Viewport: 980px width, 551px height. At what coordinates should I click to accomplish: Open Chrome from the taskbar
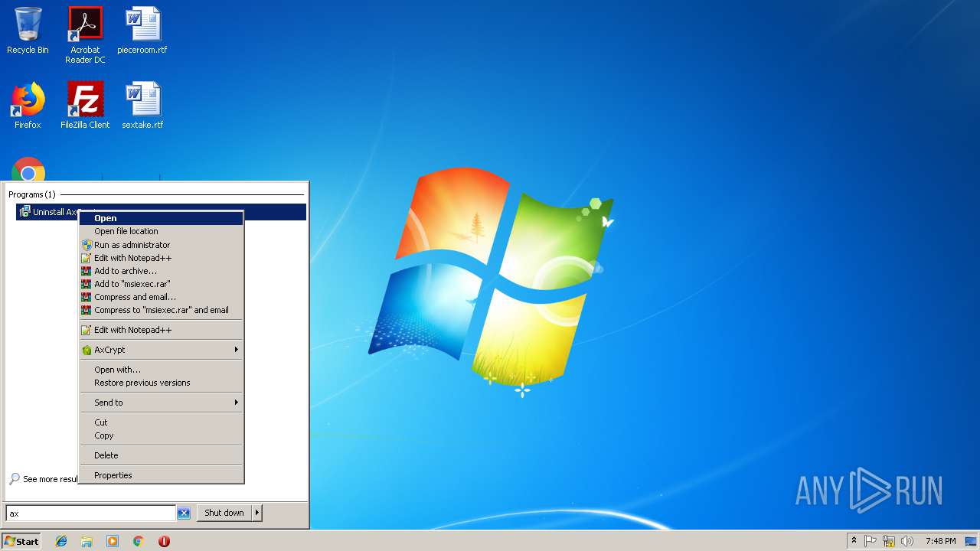pos(139,541)
